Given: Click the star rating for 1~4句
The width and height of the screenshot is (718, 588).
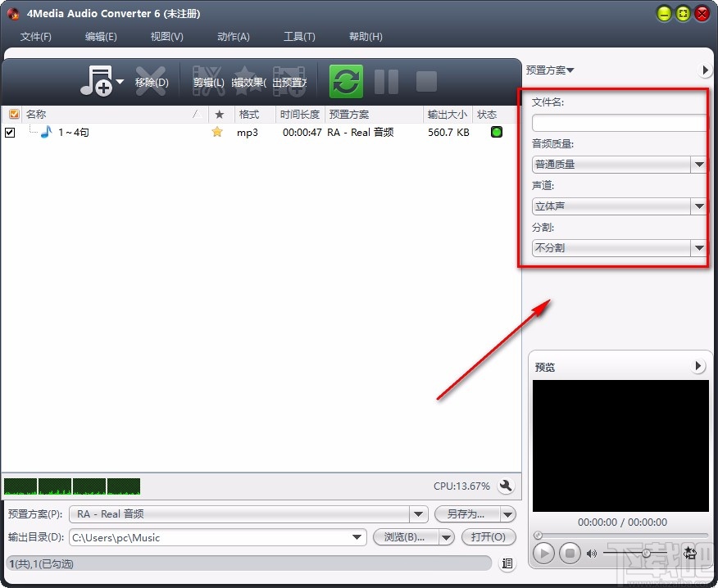Looking at the screenshot, I should click(217, 132).
